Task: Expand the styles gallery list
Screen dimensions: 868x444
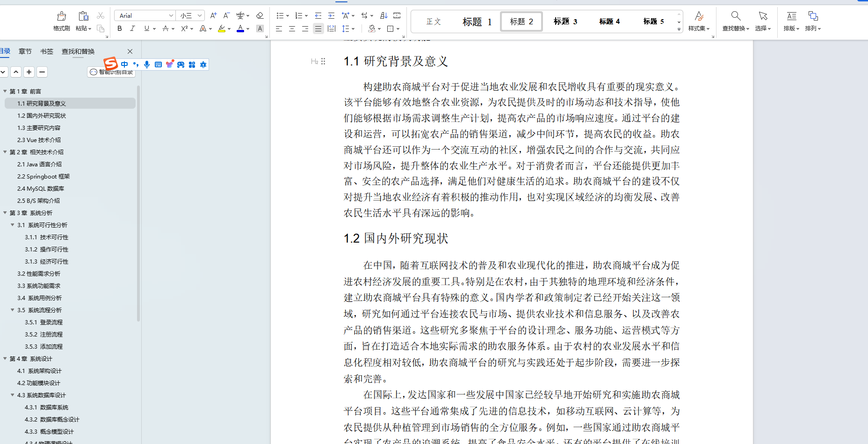Action: 679,29
